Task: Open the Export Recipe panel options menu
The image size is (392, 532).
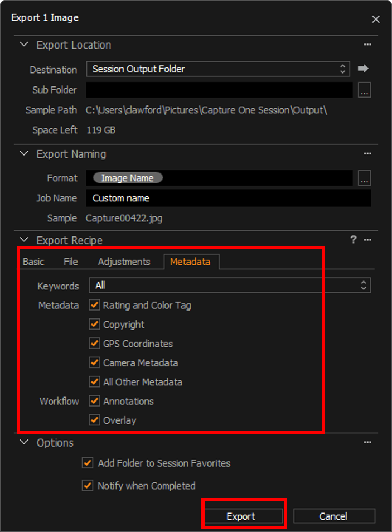Action: (x=367, y=240)
